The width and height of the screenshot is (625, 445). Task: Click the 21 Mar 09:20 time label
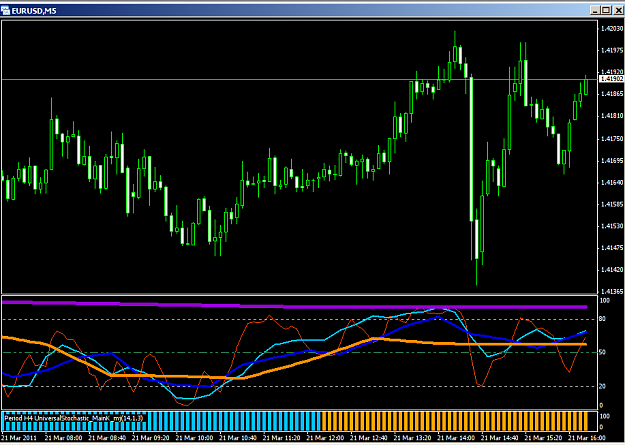pos(149,437)
